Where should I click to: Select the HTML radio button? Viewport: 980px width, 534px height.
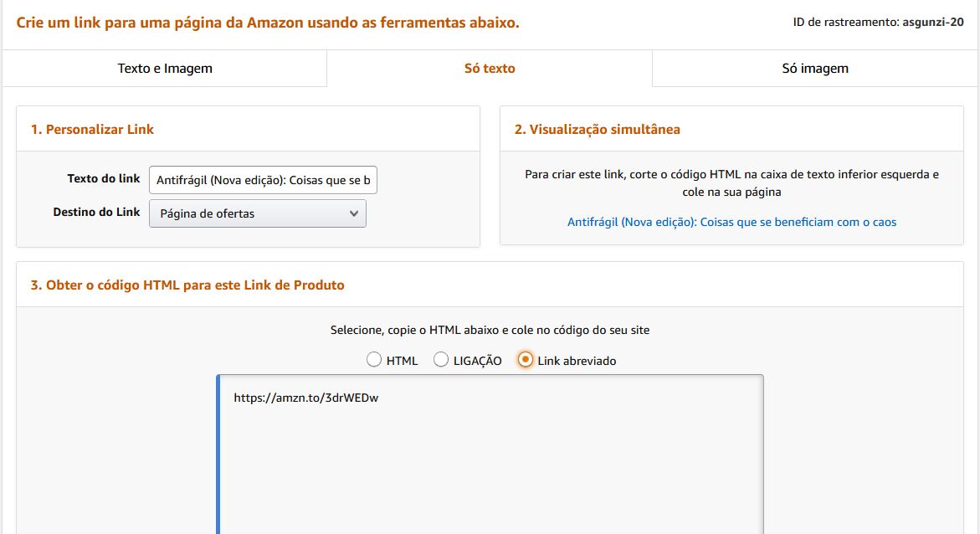(x=374, y=360)
